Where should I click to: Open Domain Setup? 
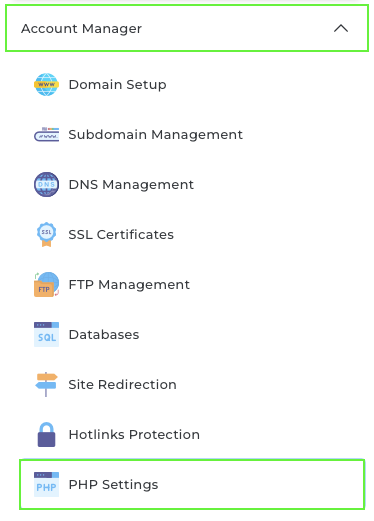(x=117, y=85)
